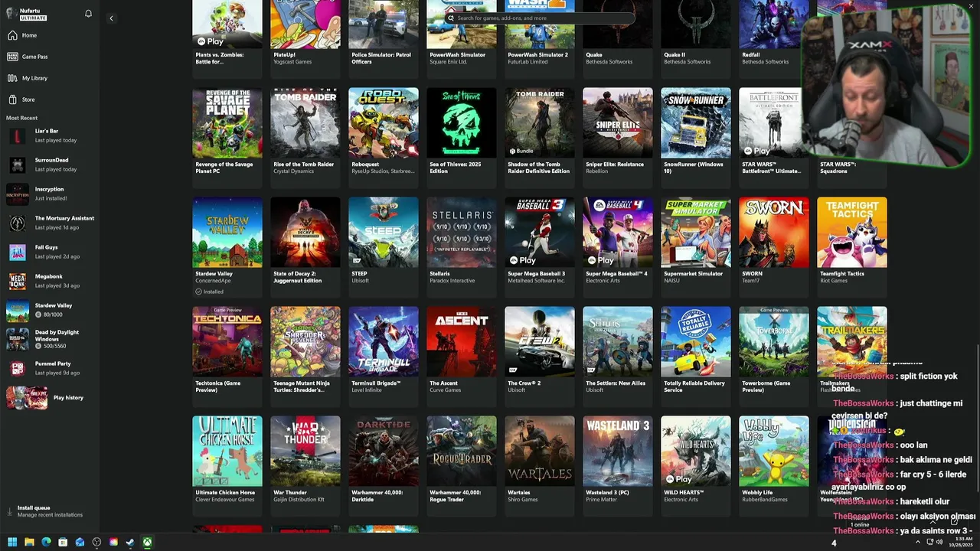980x551 pixels.
Task: Open Install queue at sidebar bottom
Action: tap(50, 511)
